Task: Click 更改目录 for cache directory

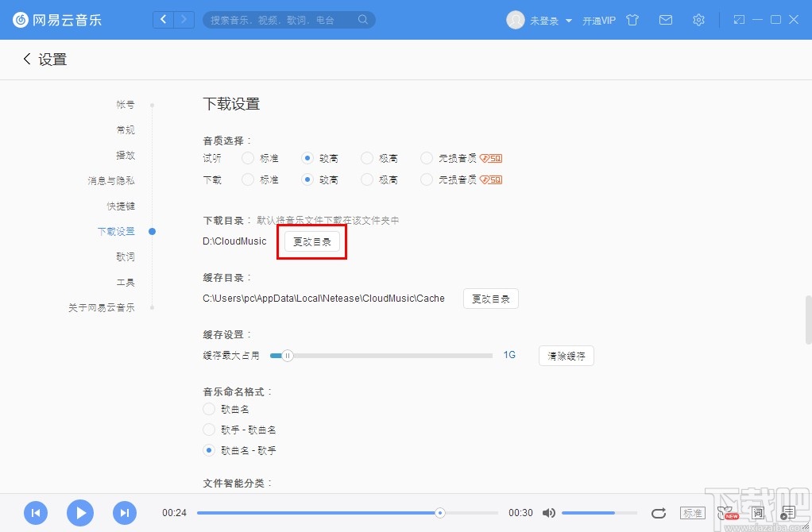Action: [x=491, y=299]
